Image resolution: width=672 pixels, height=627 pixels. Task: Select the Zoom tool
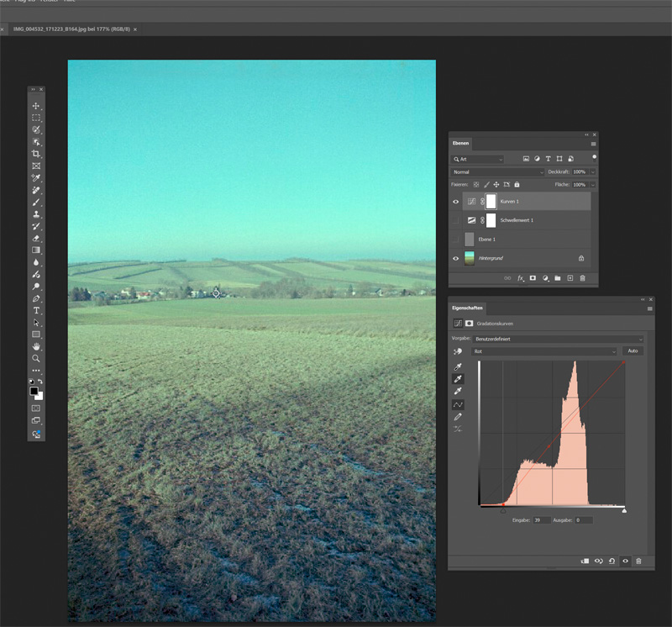click(36, 359)
